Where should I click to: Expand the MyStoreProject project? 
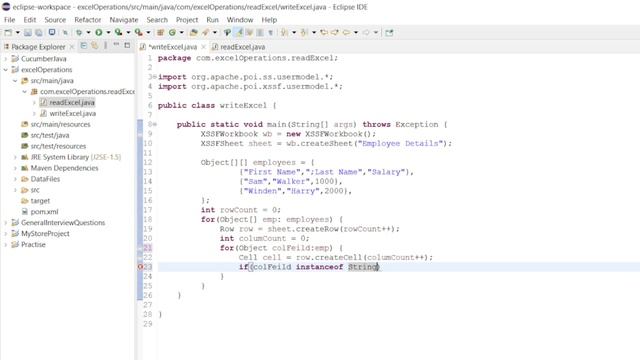coord(6,234)
